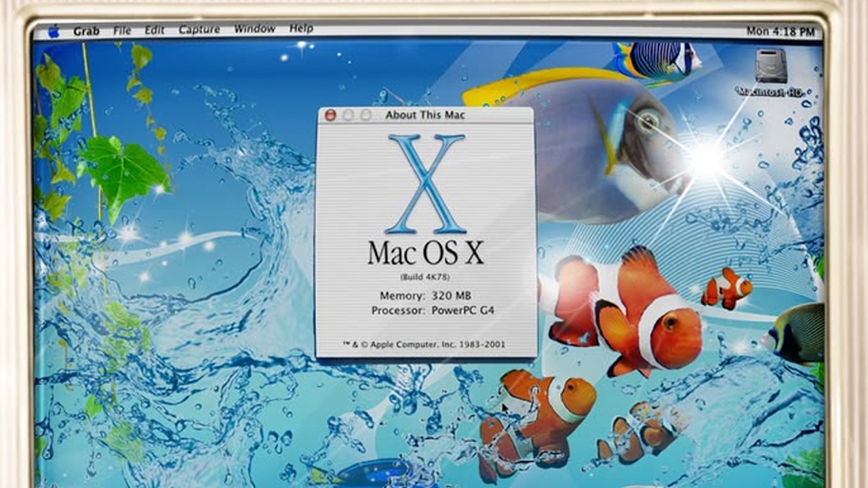Click the Processor: PowerPC G4 line
The height and width of the screenshot is (488, 868).
[x=433, y=311]
